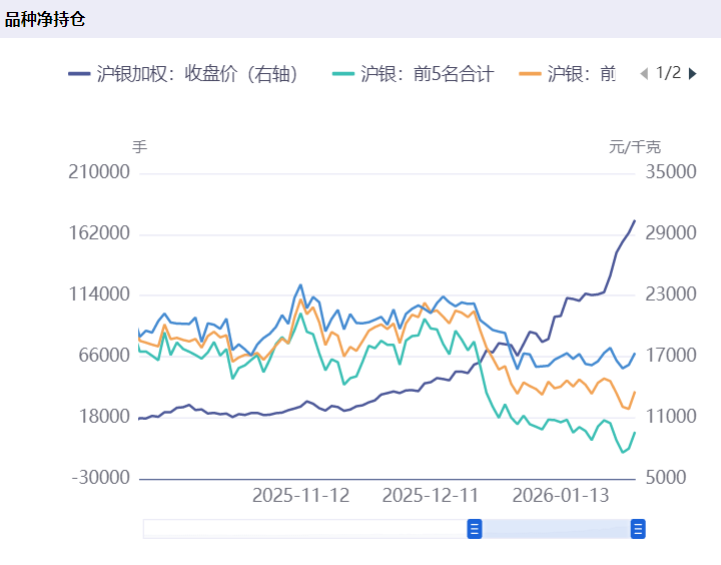Click the 手 left axis unit label
Screen dimensions: 721x565
click(x=139, y=147)
